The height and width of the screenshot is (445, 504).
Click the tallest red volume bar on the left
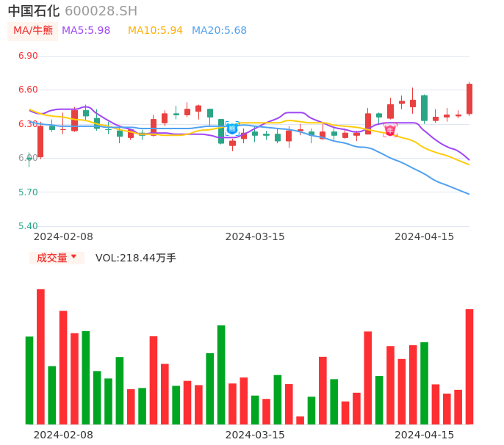(x=40, y=357)
